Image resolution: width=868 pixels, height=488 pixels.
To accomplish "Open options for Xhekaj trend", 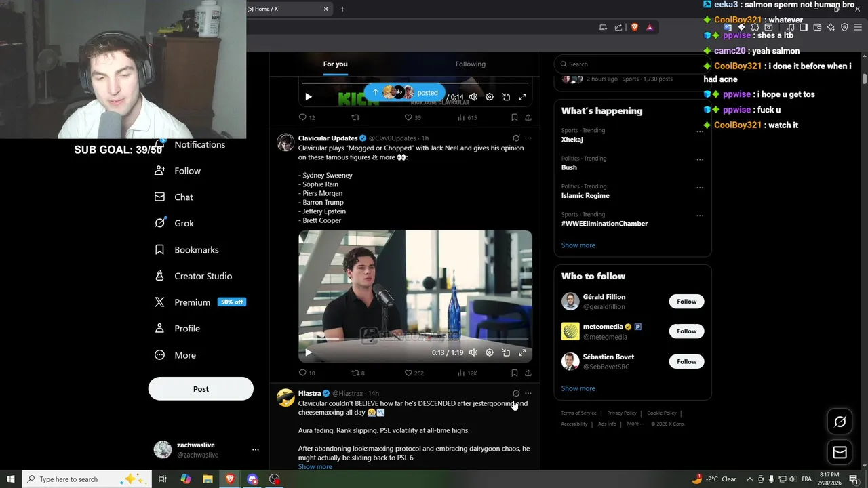I will 699,131.
